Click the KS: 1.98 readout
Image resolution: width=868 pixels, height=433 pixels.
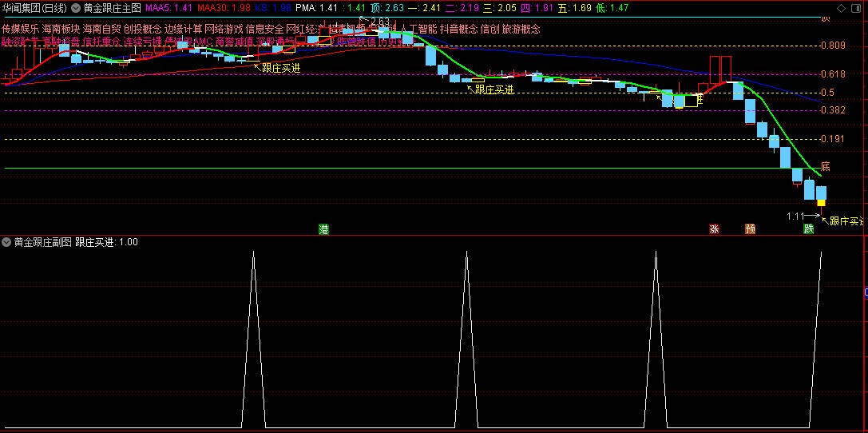pos(272,8)
